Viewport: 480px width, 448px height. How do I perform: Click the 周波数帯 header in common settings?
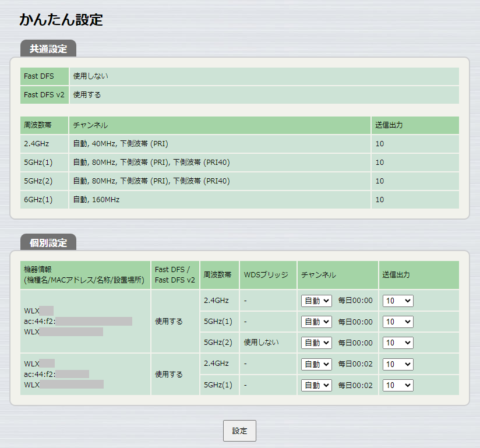pyautogui.click(x=44, y=125)
